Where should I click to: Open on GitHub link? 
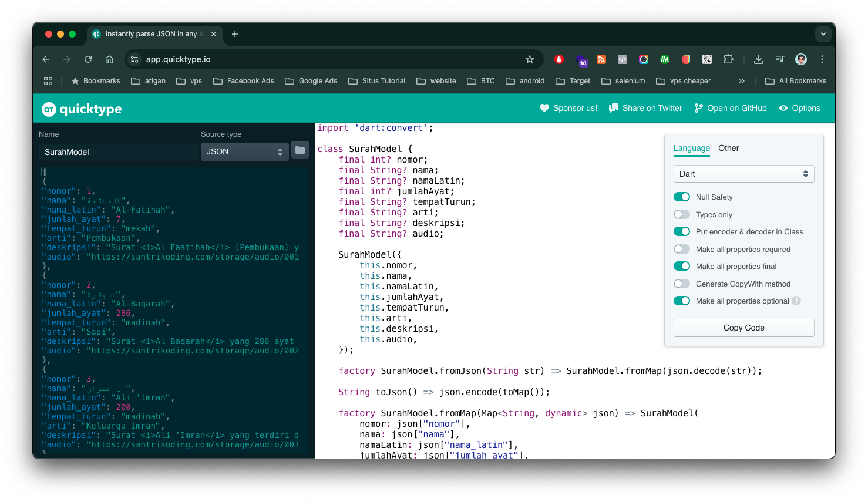coord(731,108)
